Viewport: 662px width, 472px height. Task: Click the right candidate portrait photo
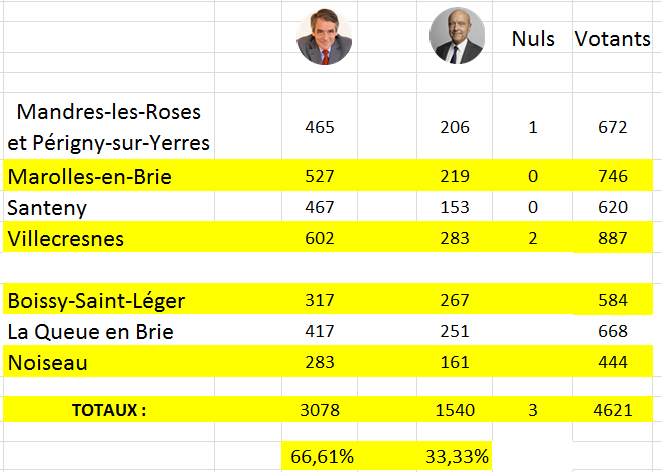point(457,36)
